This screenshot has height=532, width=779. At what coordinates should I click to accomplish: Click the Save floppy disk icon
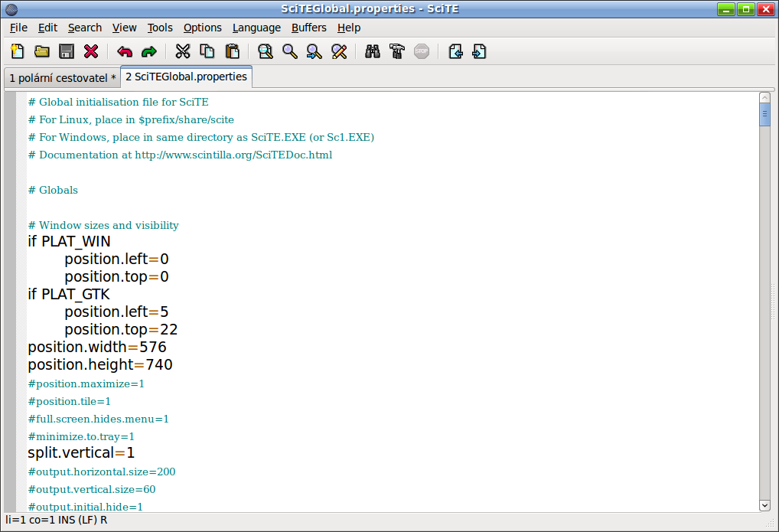point(66,51)
